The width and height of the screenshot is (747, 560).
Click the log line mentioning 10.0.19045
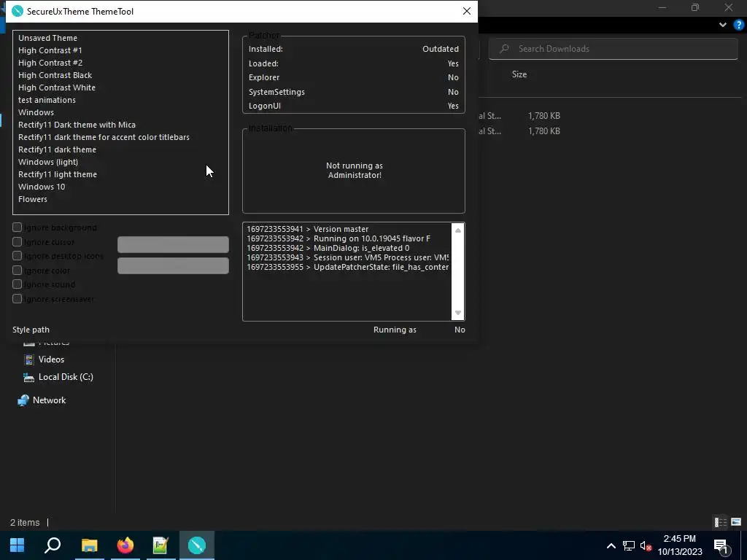click(x=338, y=238)
